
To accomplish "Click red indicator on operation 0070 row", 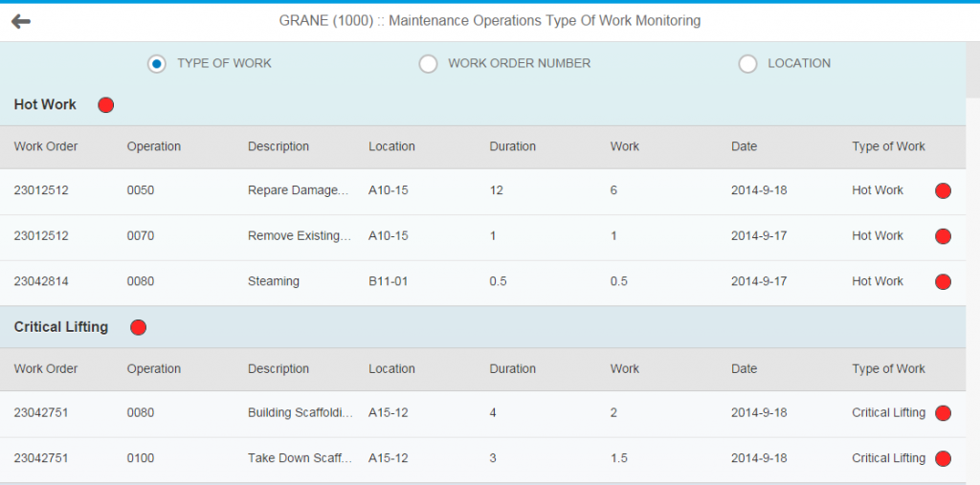I will (943, 236).
